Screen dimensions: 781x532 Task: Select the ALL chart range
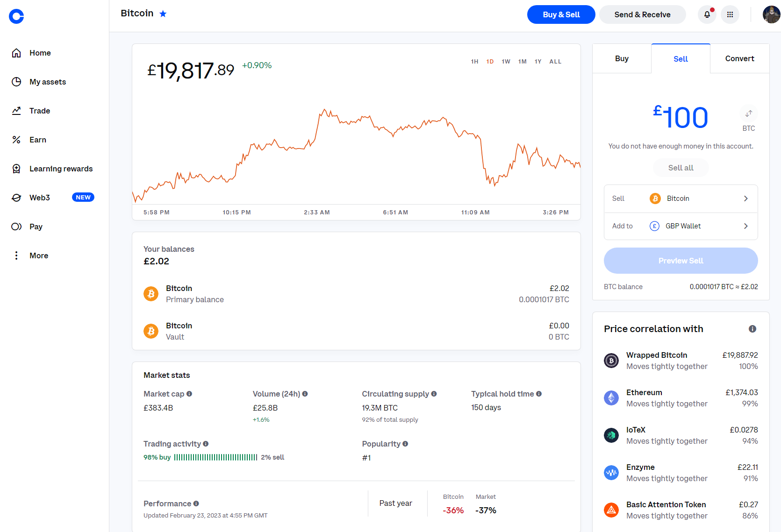[556, 62]
